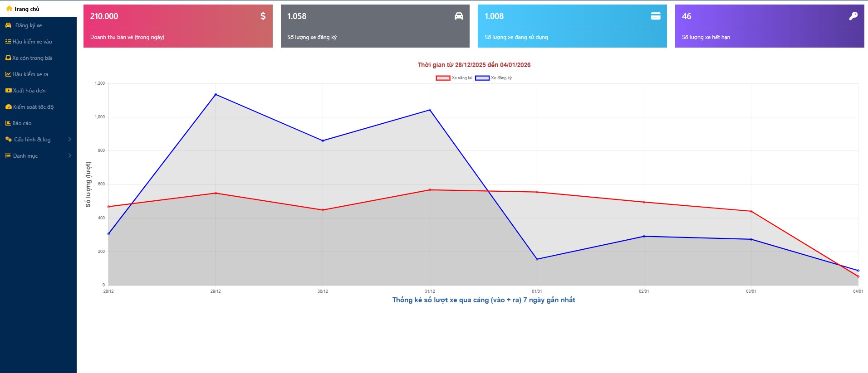
Task: Click the key icon on expired vehicles card
Action: click(x=853, y=16)
